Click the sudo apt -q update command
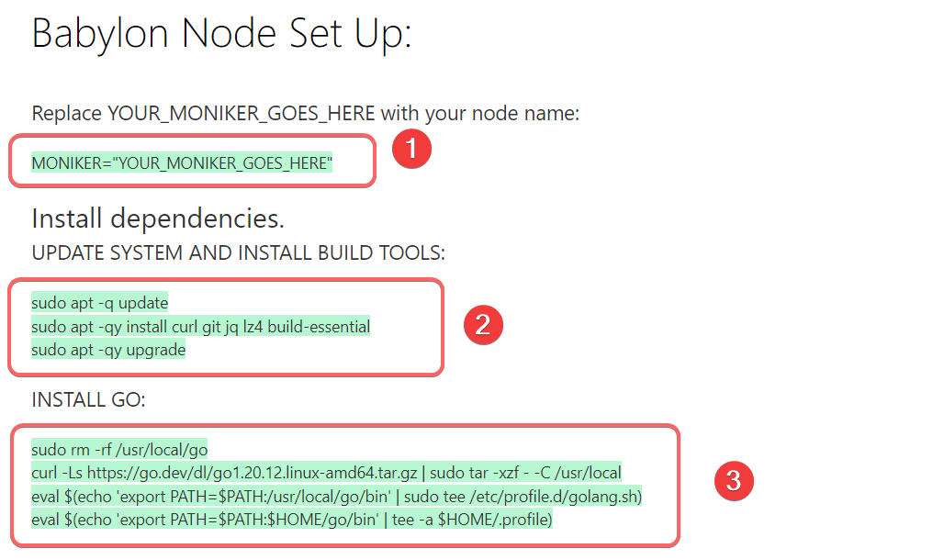Viewport: 933px width, 560px height. pyautogui.click(x=100, y=302)
